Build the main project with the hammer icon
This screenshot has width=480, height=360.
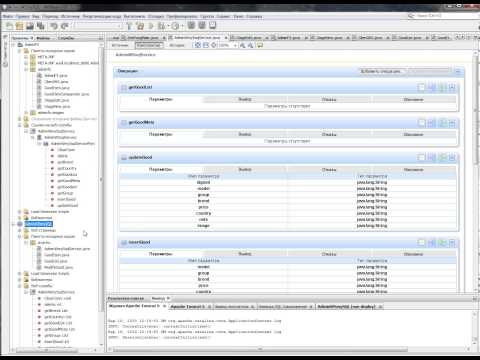click(130, 26)
